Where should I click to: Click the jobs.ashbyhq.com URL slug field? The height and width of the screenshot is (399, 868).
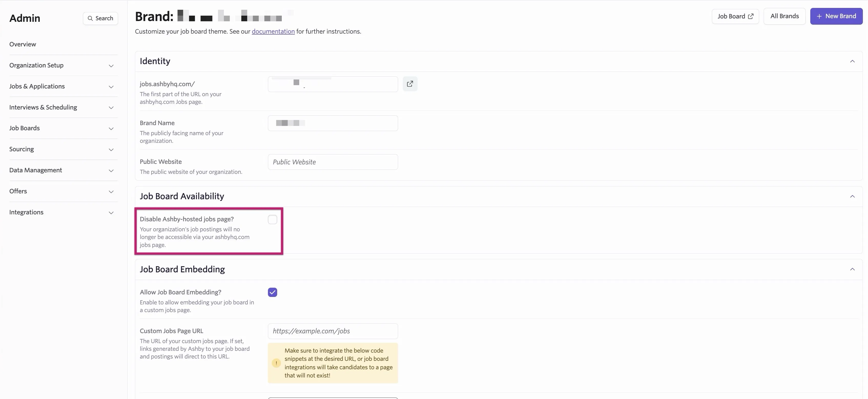pyautogui.click(x=333, y=84)
